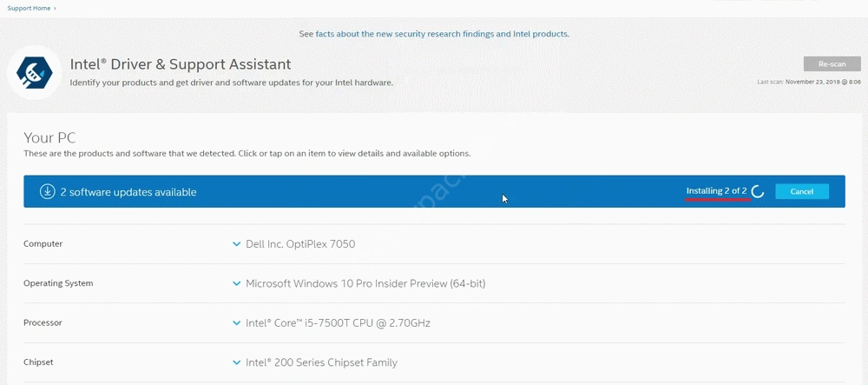Expand the Processor row chevron
Viewport: 868px width, 385px height.
(x=237, y=323)
